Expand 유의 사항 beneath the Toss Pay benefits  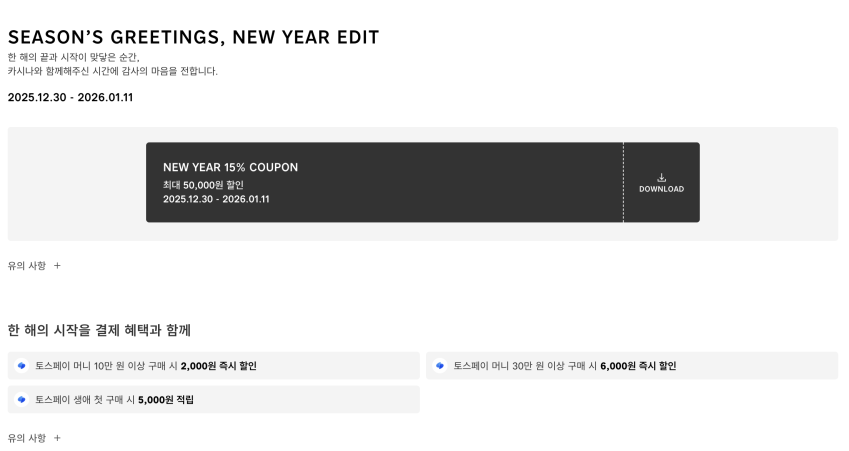[27, 438]
